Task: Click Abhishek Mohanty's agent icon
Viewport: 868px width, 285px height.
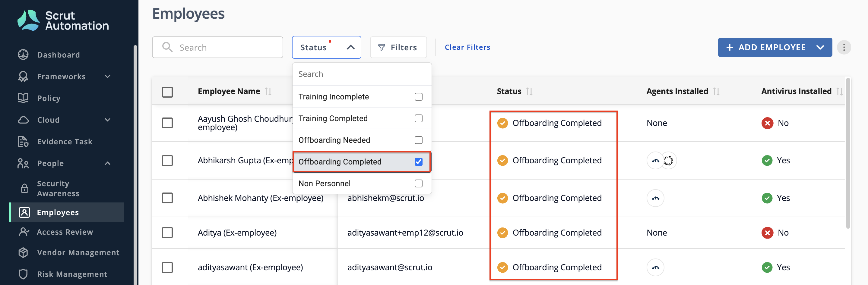Action: point(655,198)
